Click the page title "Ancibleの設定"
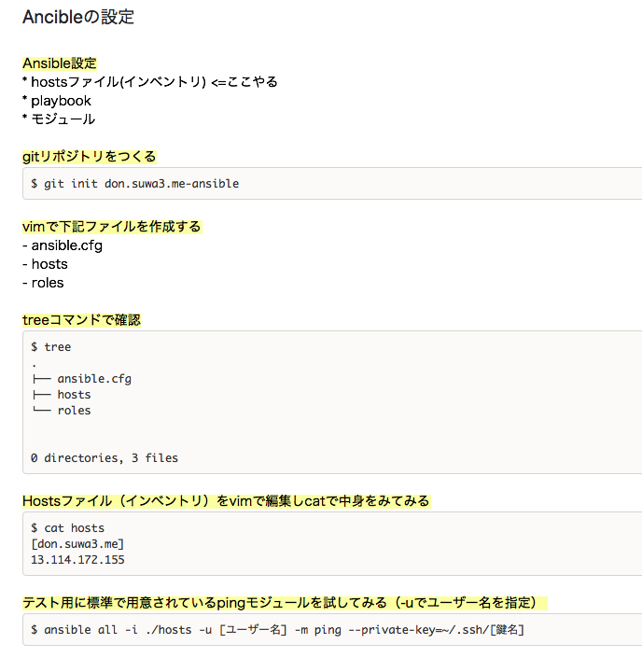This screenshot has height=672, width=642. [x=78, y=17]
